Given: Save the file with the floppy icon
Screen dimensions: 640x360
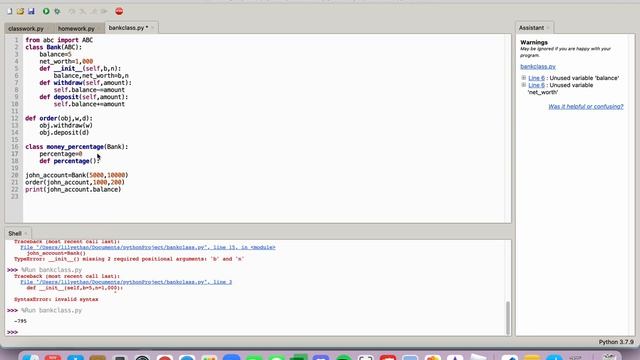Looking at the screenshot, I should [x=31, y=11].
